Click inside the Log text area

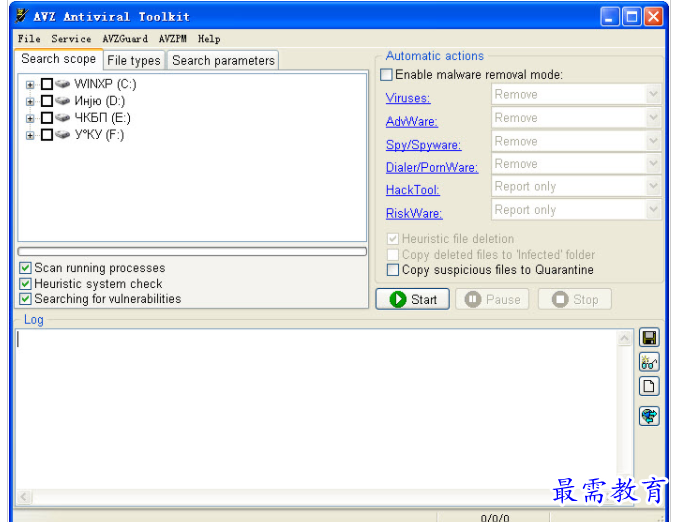[x=316, y=408]
